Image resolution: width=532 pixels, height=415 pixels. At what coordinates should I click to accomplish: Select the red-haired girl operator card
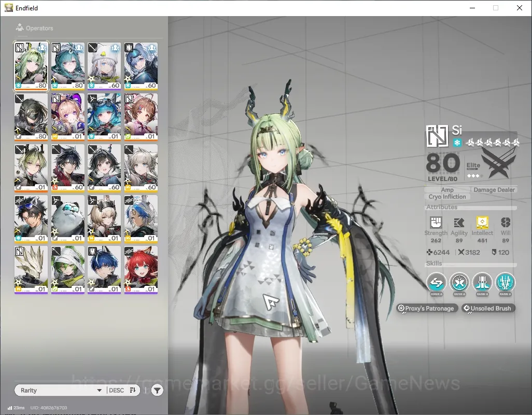(141, 270)
